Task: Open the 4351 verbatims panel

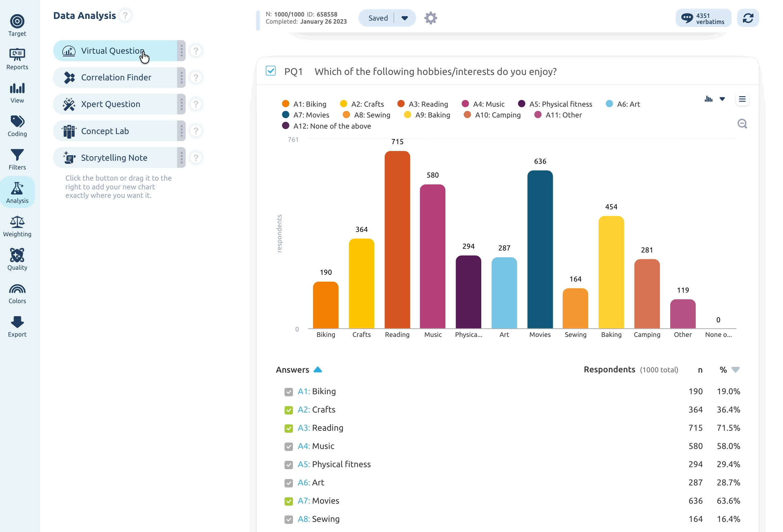Action: 703,18
